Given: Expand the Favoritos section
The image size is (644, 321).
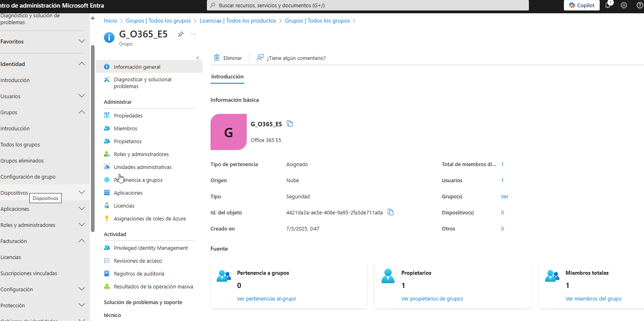Looking at the screenshot, I should pyautogui.click(x=82, y=41).
